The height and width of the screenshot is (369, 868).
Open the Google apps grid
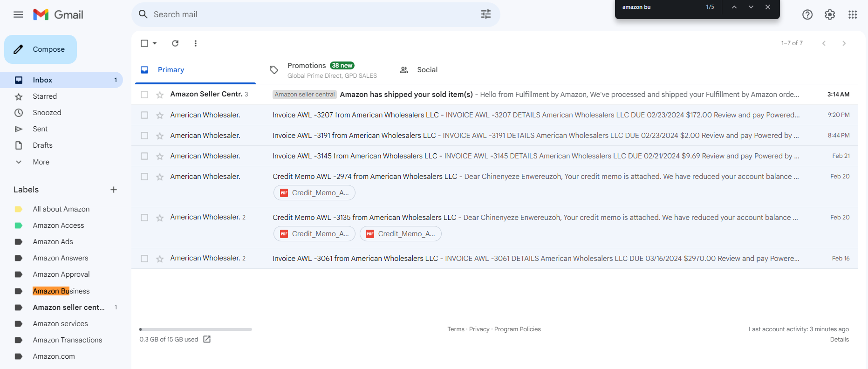click(853, 14)
